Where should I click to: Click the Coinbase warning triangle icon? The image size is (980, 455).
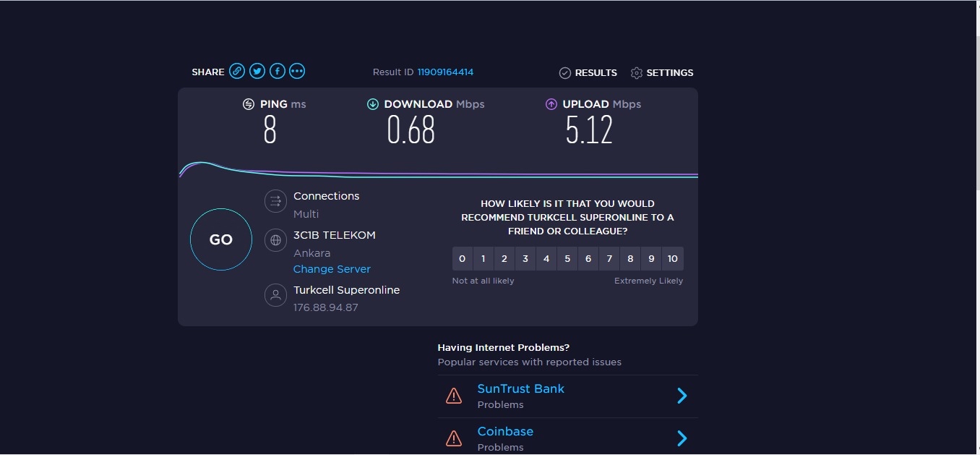pos(454,438)
